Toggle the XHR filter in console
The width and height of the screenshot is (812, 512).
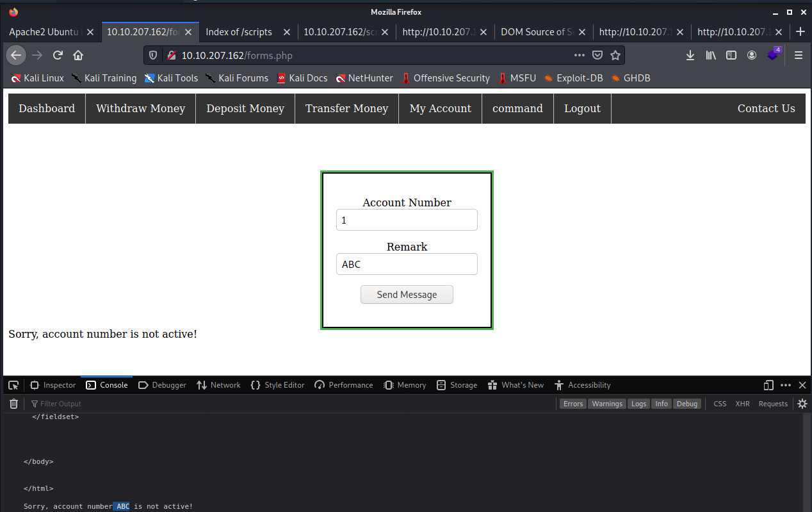point(742,404)
